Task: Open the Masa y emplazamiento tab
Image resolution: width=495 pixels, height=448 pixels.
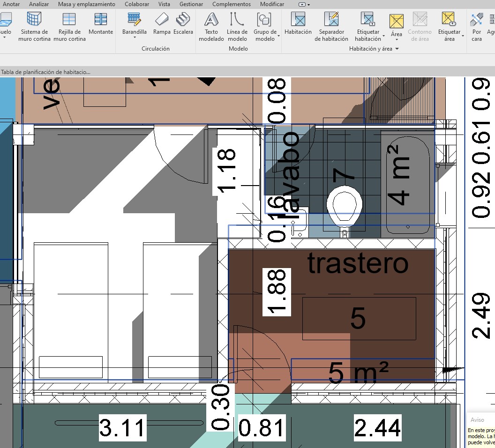Action: pyautogui.click(x=86, y=4)
